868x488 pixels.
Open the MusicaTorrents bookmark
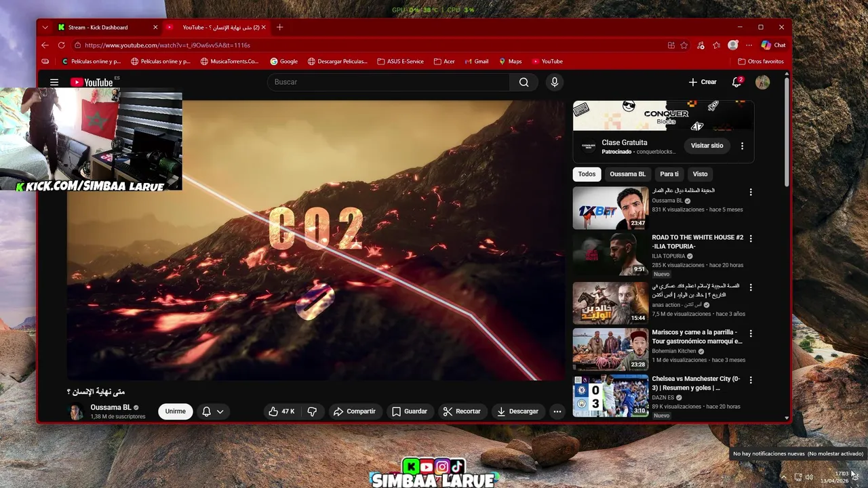(x=230, y=61)
